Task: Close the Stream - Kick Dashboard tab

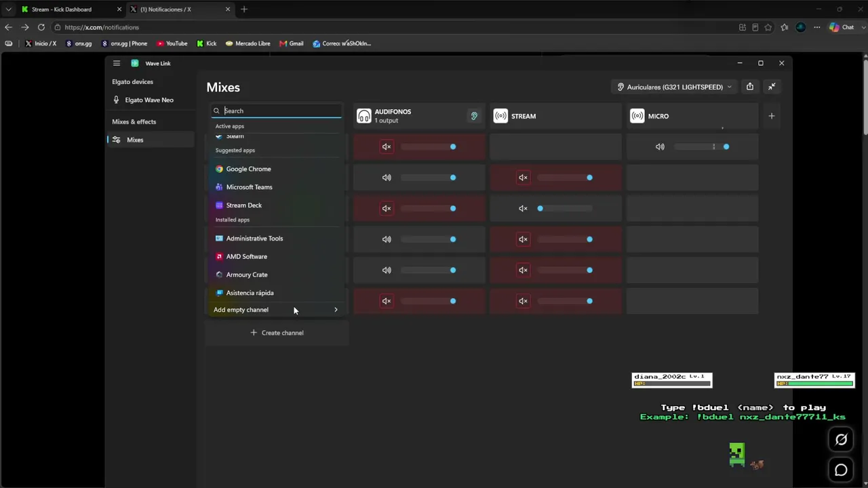Action: (119, 9)
